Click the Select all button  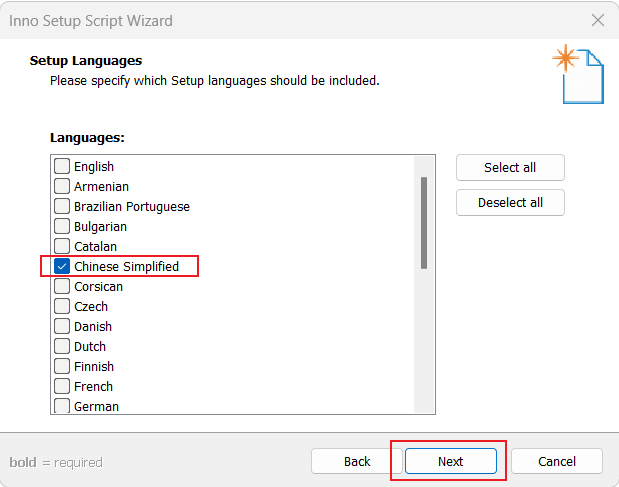pos(510,168)
